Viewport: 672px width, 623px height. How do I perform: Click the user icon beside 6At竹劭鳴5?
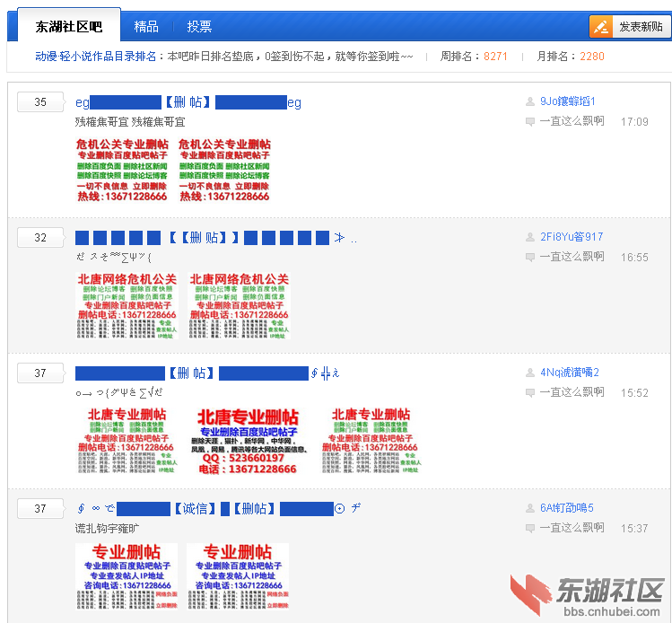coord(530,508)
